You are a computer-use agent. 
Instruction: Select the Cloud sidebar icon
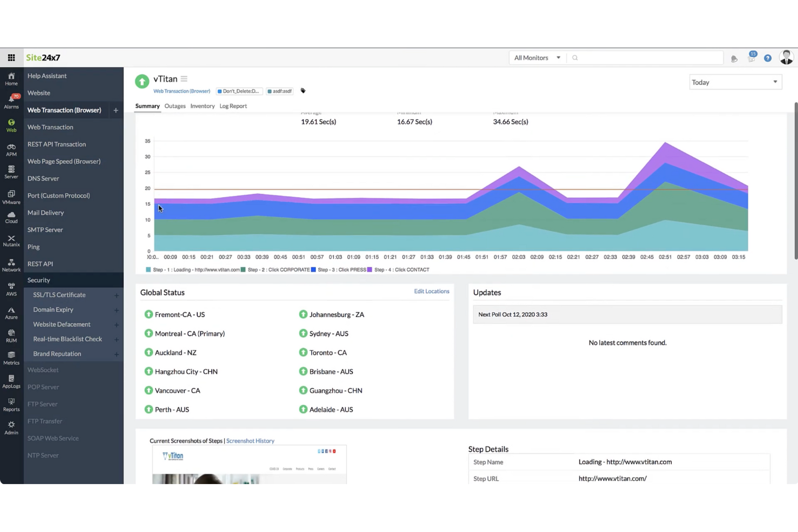click(x=11, y=217)
